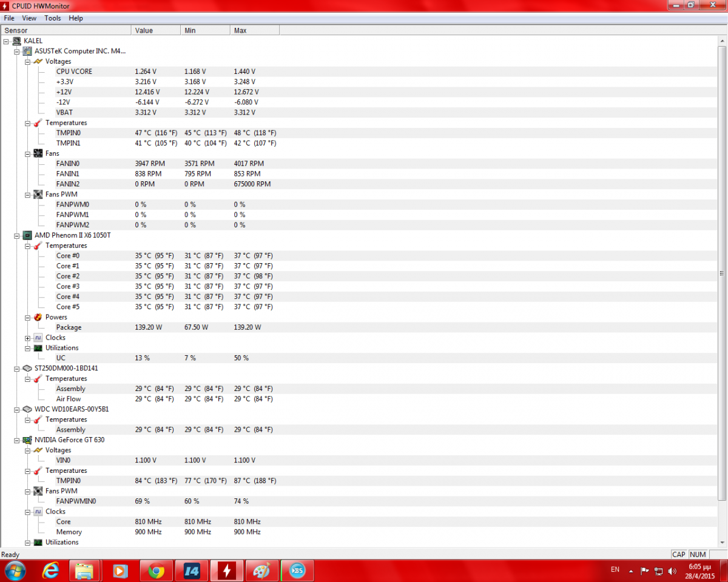Collapse the ASUSTeK Voltages group
Viewport: 728px width, 582px height.
pyautogui.click(x=28, y=62)
